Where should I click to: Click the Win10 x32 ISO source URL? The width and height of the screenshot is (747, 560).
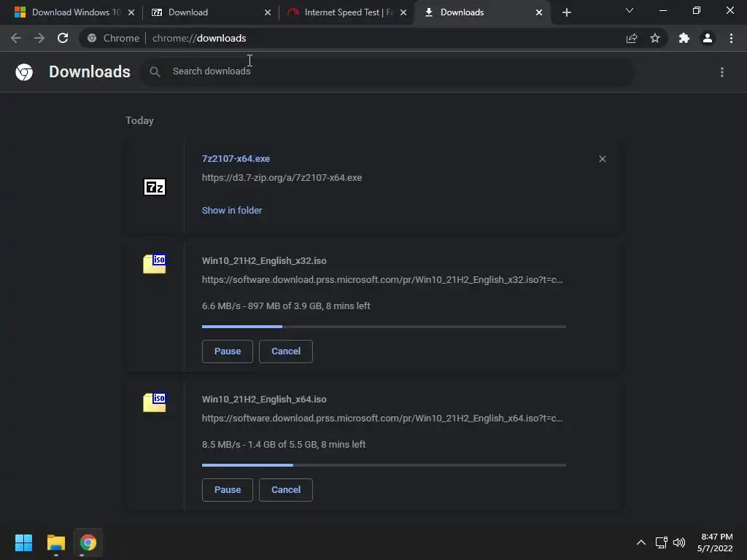click(382, 279)
